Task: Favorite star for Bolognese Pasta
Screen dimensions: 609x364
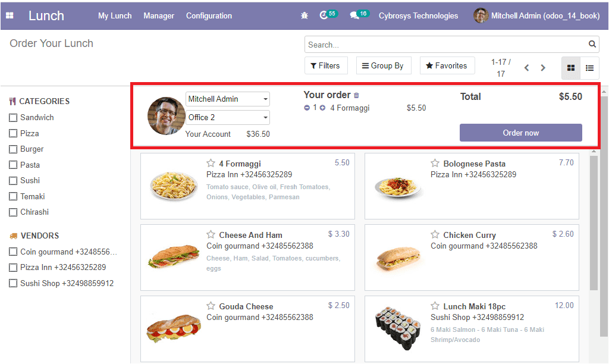Action: (x=435, y=163)
